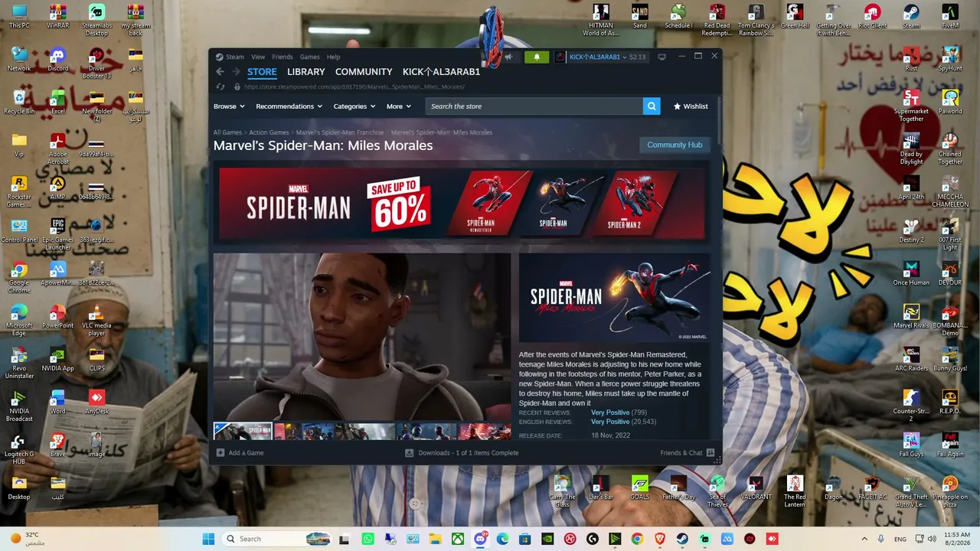Image resolution: width=980 pixels, height=551 pixels.
Task: Select the first trailer thumbnail with play icon
Action: (243, 432)
